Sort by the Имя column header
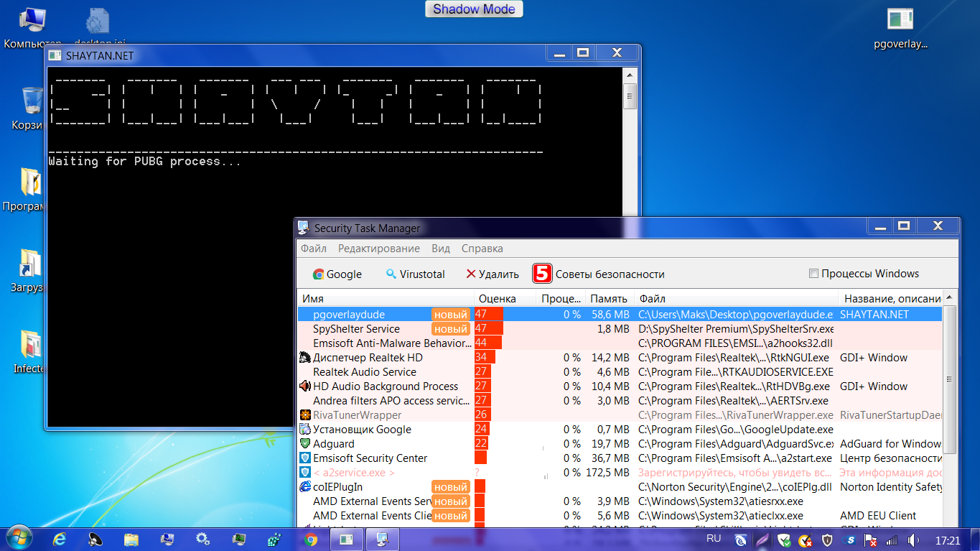 pos(386,299)
